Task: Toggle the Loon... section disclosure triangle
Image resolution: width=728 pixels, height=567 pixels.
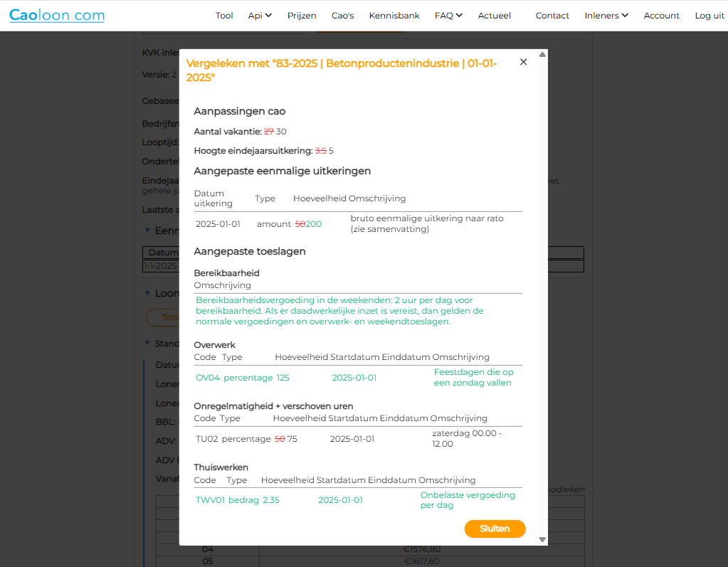Action: tap(147, 293)
